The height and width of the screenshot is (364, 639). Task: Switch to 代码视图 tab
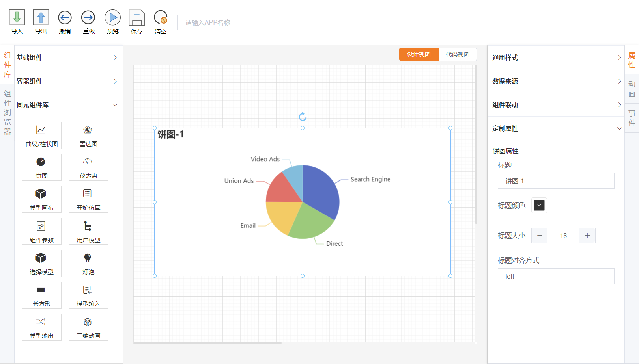458,54
